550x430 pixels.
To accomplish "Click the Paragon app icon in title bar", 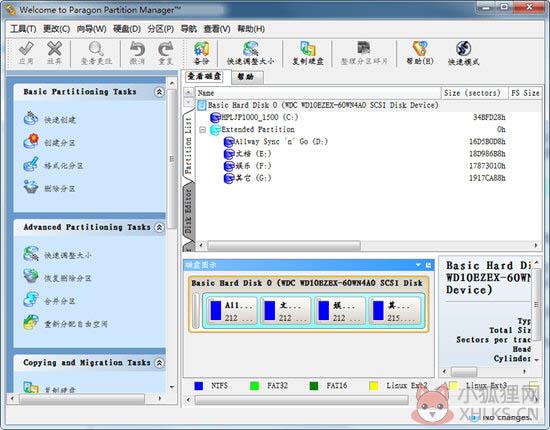I will 11,9.
